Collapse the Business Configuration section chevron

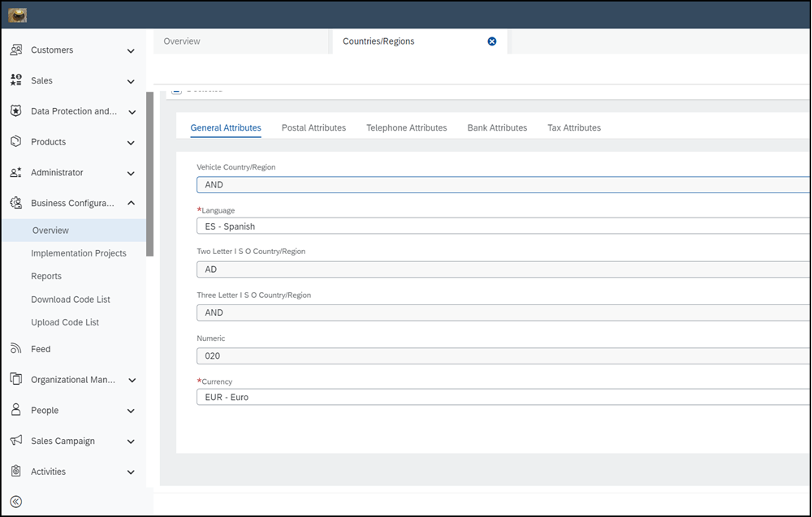click(131, 203)
